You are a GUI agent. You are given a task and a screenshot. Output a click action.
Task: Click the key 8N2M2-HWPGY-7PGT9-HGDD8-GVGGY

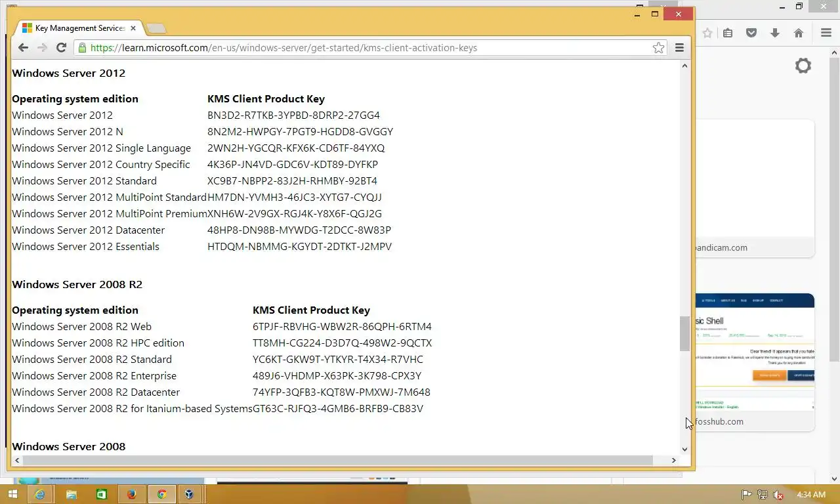tap(300, 132)
